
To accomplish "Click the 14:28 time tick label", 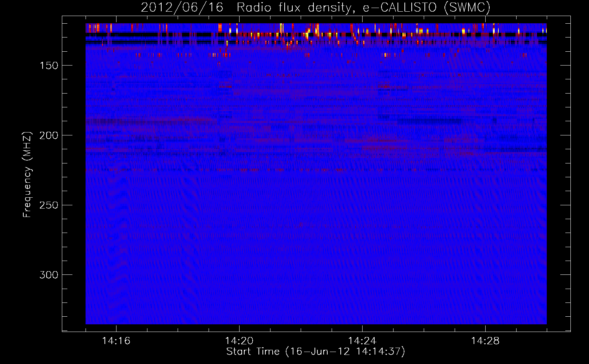I will [x=485, y=341].
